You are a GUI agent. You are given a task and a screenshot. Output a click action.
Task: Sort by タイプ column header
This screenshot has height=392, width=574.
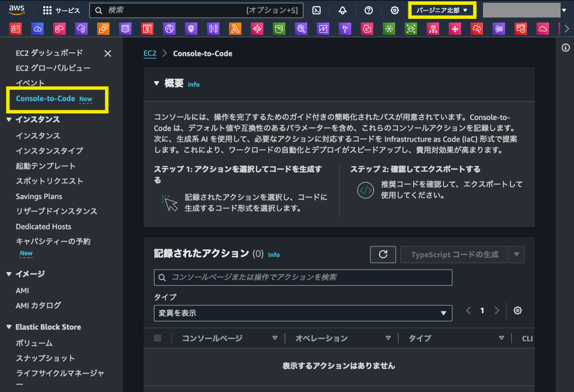tap(501, 338)
